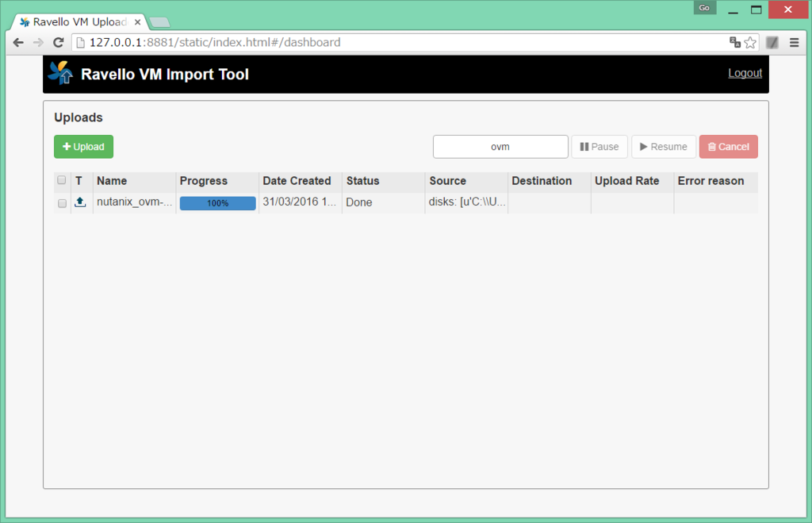
Task: Click the Uploads heading
Action: (79, 117)
